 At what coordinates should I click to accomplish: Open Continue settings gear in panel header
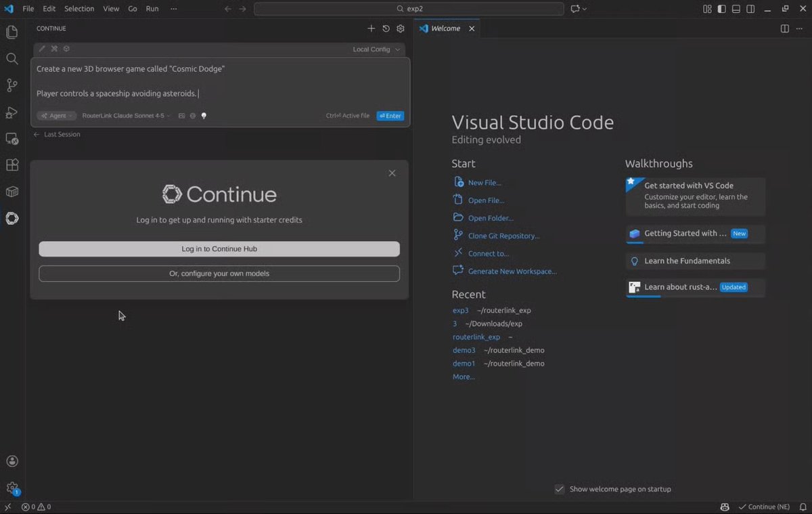click(x=401, y=28)
